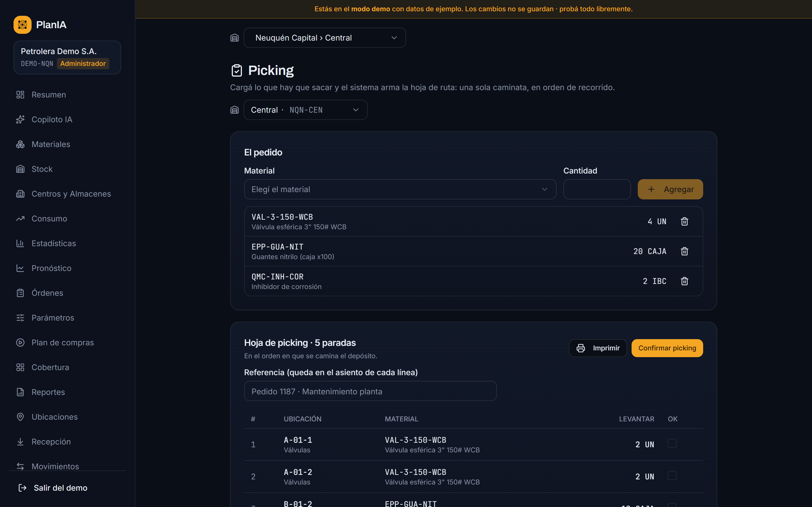Check OK for stop 1 A-01-1
The height and width of the screenshot is (507, 812).
(672, 443)
